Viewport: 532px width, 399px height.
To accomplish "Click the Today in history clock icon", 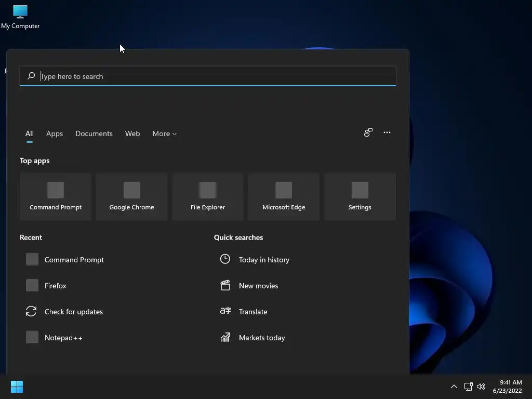I will pos(225,259).
